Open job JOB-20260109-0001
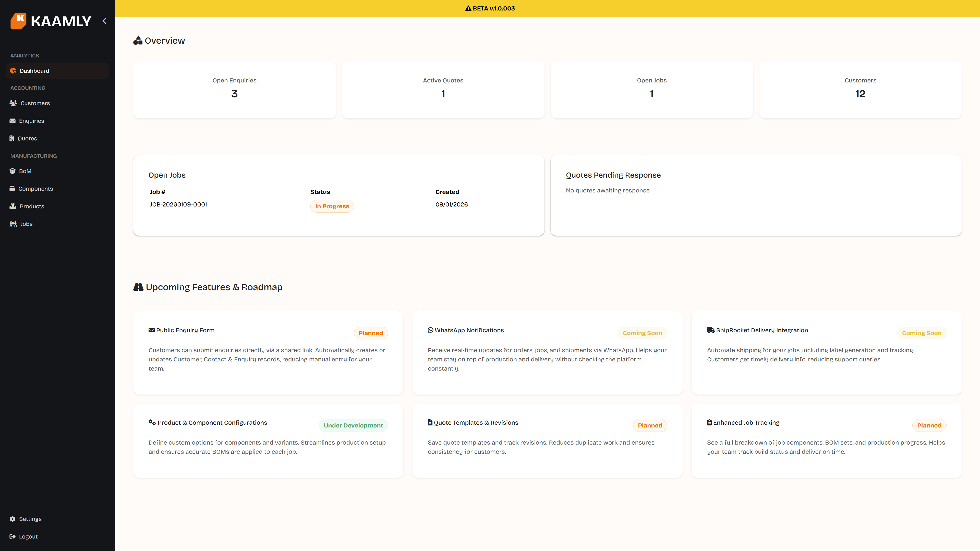This screenshot has width=980, height=551. pos(178,204)
